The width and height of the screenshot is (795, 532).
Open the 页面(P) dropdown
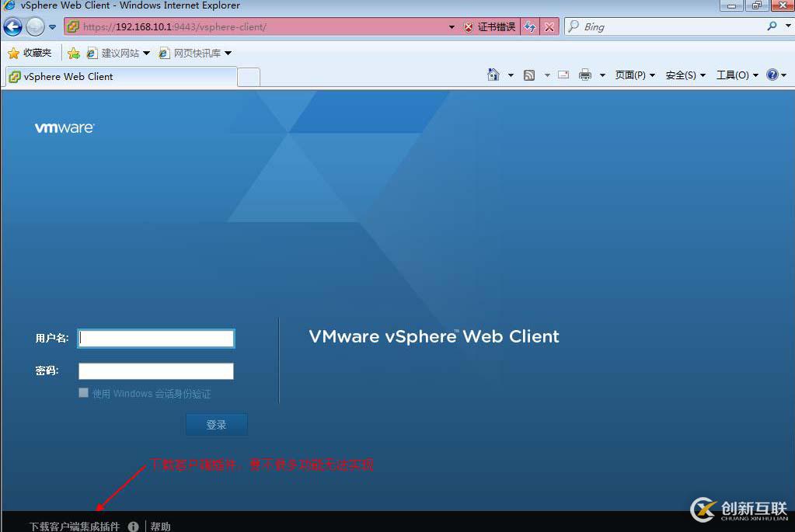tap(629, 75)
